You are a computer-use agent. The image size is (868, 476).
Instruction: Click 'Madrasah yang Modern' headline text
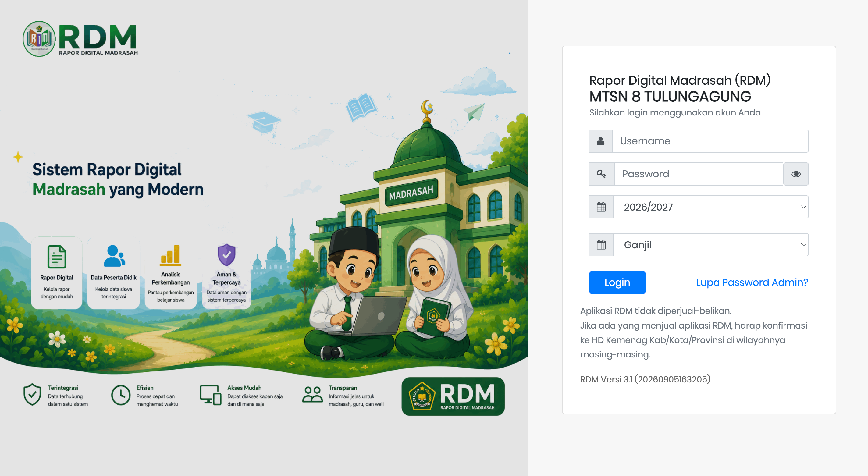[118, 190]
